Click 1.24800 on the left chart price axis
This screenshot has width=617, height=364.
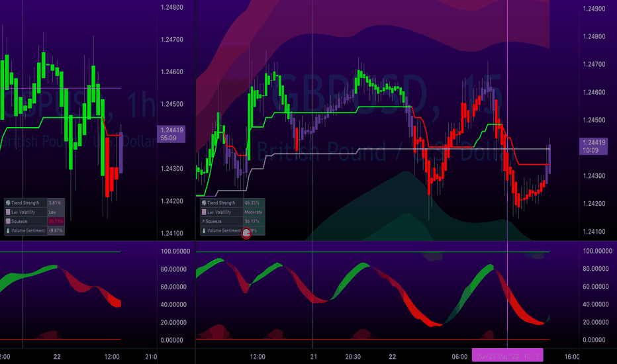pos(172,7)
